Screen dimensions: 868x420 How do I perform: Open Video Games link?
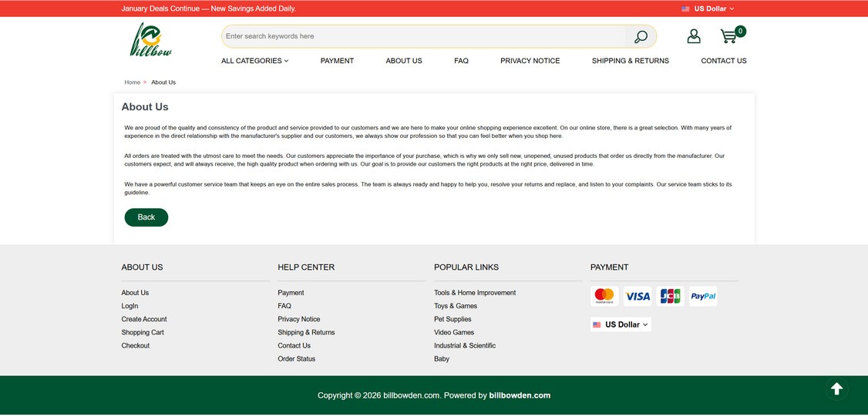[x=454, y=333]
